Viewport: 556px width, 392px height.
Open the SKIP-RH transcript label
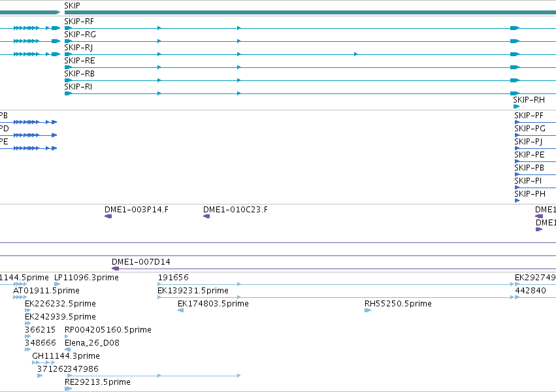pyautogui.click(x=529, y=100)
